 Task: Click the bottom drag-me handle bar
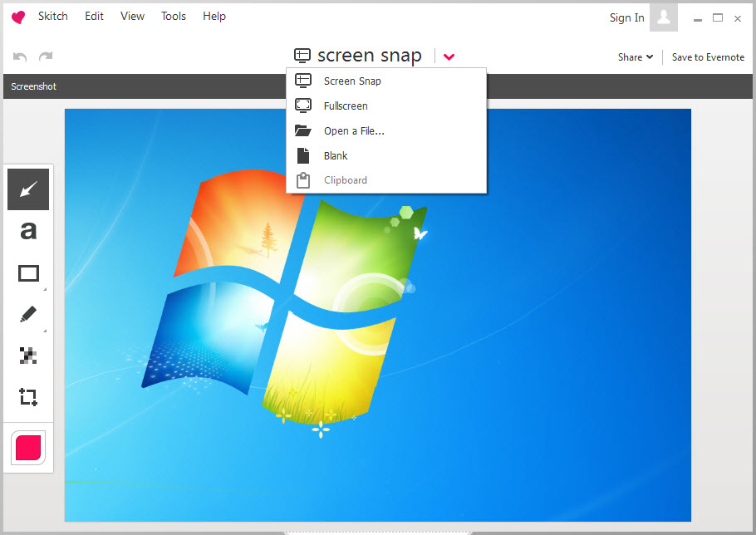(377, 533)
